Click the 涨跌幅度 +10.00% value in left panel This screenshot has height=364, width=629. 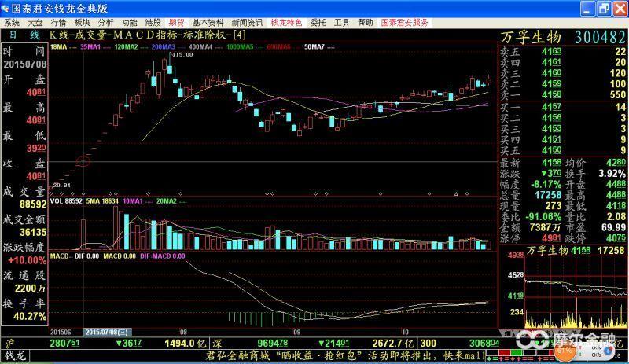tap(27, 260)
